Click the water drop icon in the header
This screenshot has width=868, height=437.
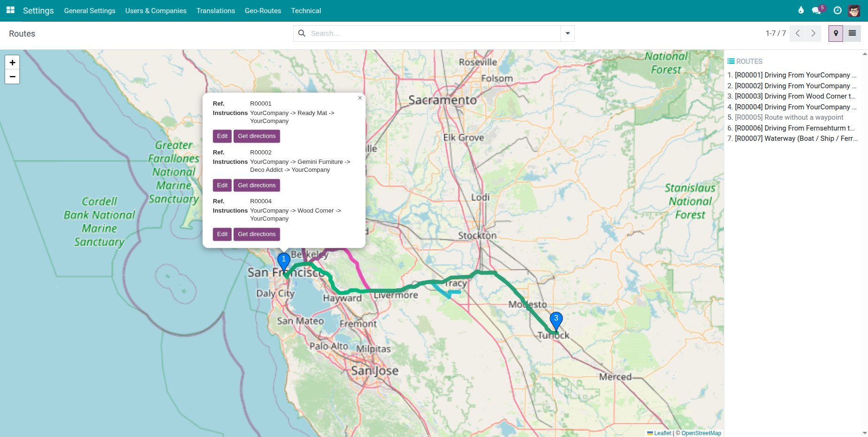point(801,10)
